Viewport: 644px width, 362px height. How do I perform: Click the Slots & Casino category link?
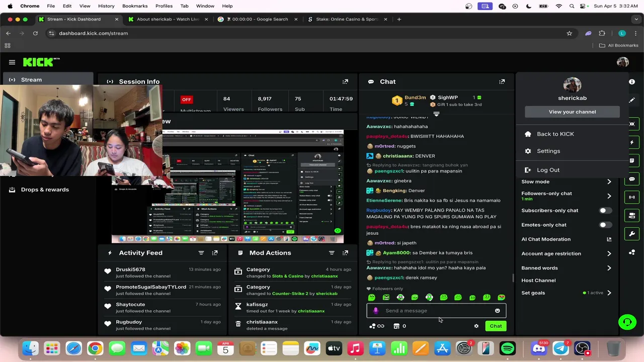coord(288,276)
